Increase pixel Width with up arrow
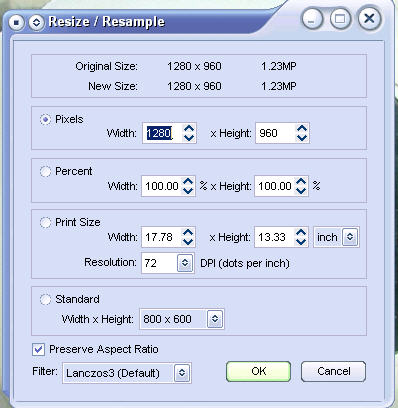 point(189,129)
